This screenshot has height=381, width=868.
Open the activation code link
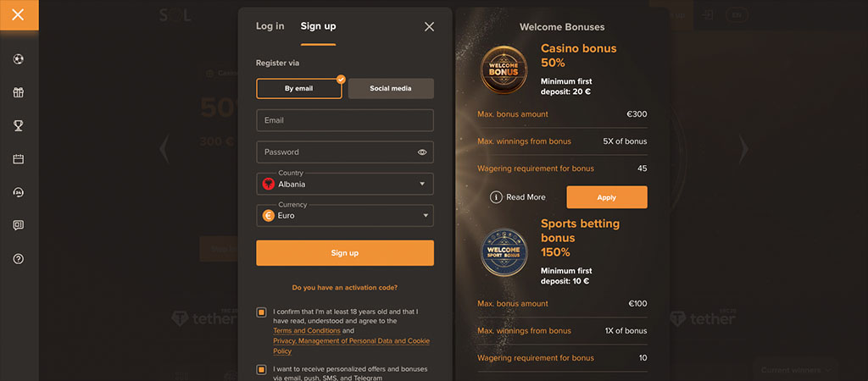click(x=345, y=288)
